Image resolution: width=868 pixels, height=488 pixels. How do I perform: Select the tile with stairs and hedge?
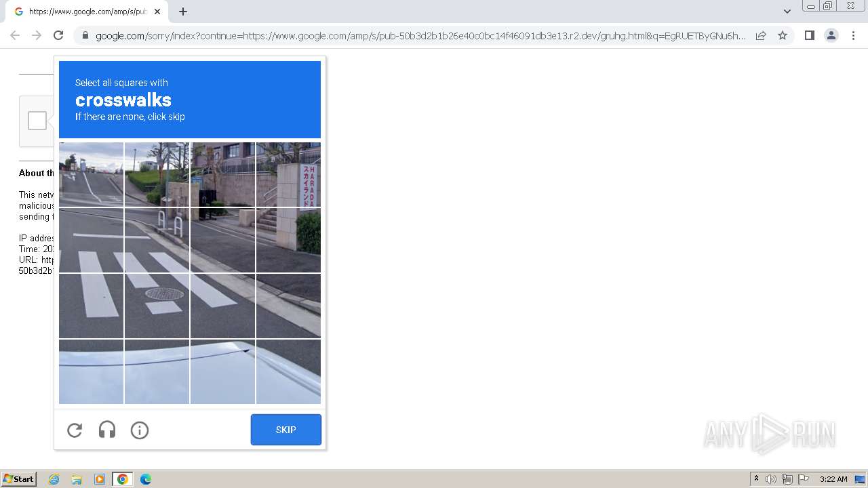[x=288, y=240]
